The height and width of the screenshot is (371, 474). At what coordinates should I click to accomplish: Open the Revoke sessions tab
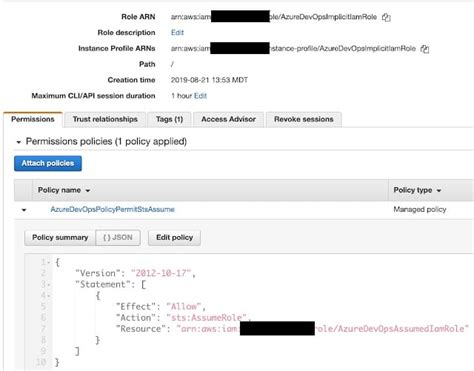tap(304, 119)
